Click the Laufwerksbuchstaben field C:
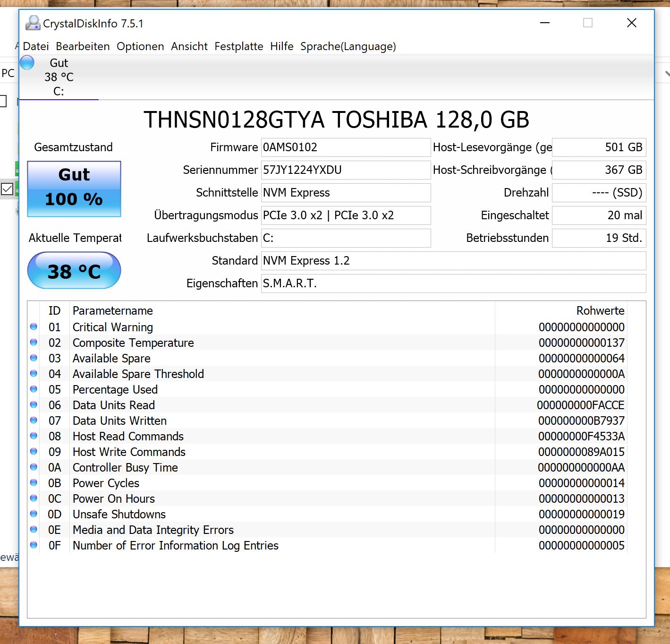Image resolution: width=670 pixels, height=644 pixels. 346,238
